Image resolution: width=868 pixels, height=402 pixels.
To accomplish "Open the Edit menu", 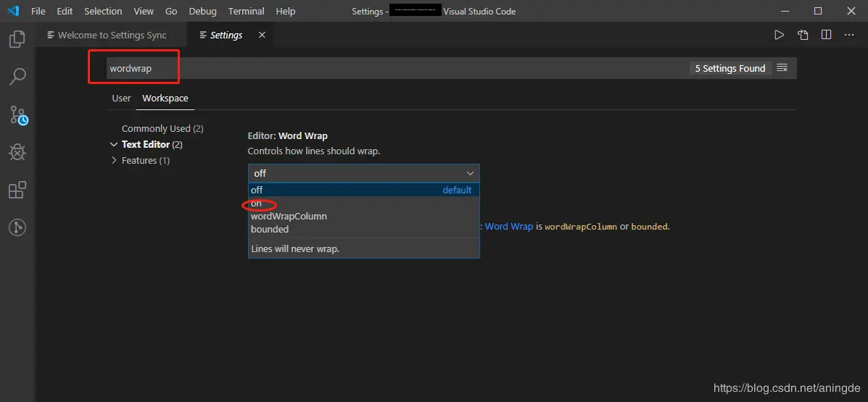I will tap(65, 11).
